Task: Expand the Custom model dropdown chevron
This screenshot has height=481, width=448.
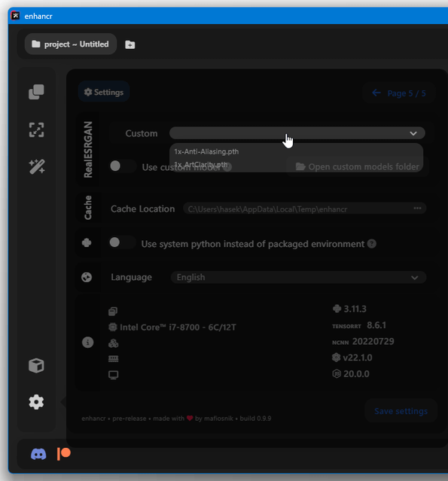Action: [x=413, y=133]
